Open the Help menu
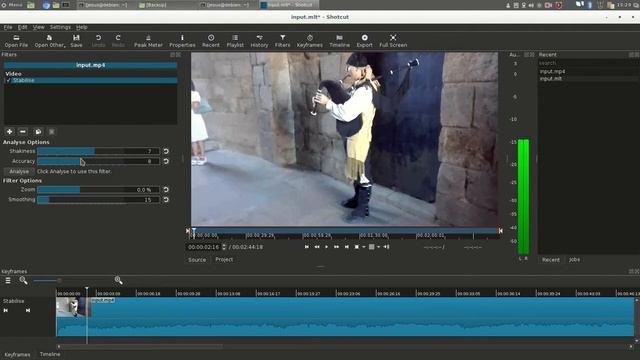The height and width of the screenshot is (360, 640). [82, 27]
